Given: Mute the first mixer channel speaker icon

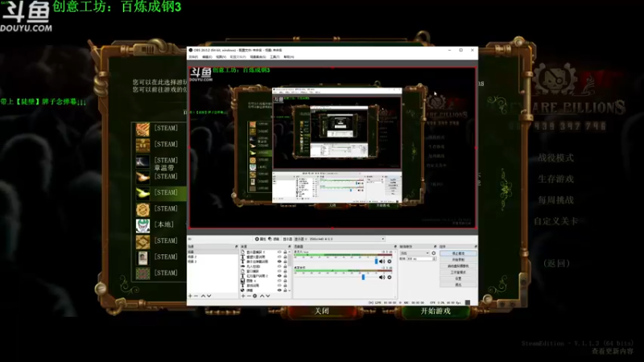Looking at the screenshot, I should click(382, 261).
